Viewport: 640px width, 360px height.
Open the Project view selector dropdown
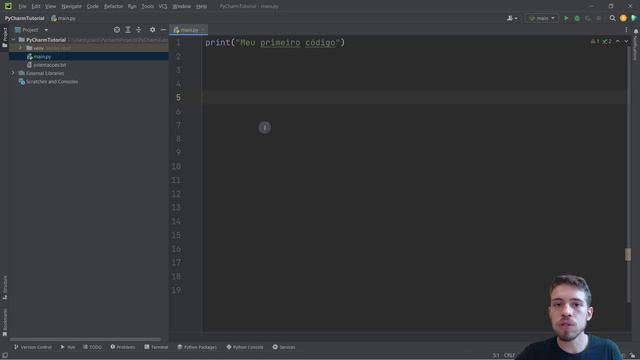[x=31, y=30]
